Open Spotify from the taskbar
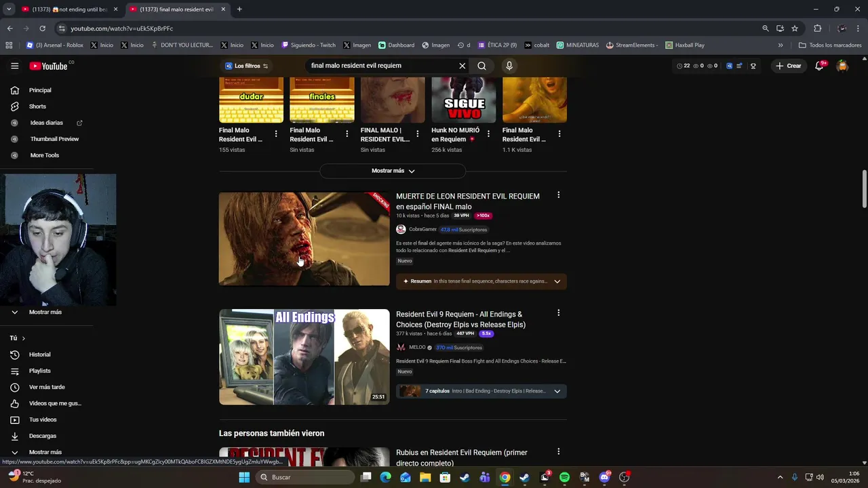 [x=565, y=477]
